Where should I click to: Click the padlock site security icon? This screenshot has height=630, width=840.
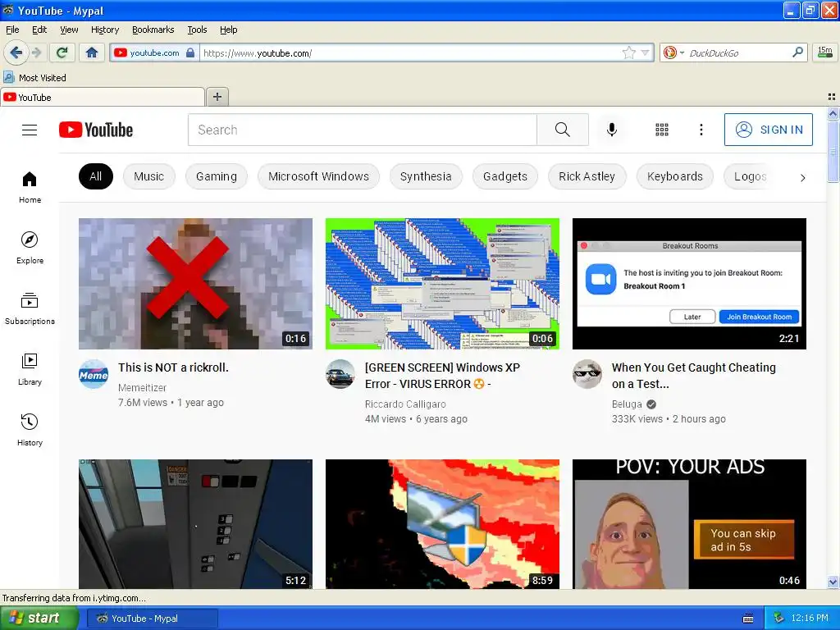190,52
